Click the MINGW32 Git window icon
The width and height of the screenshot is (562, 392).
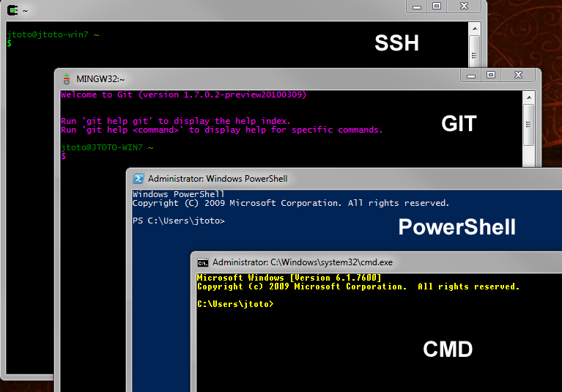pos(66,79)
